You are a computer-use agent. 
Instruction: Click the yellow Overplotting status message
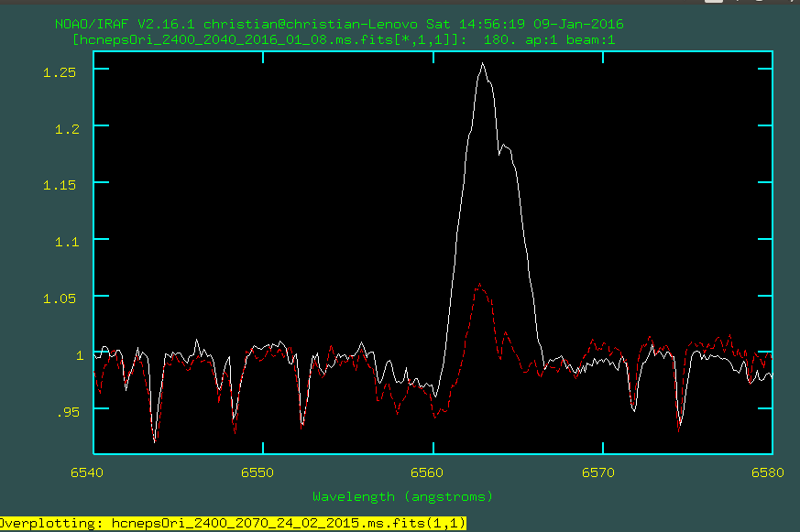pyautogui.click(x=233, y=523)
